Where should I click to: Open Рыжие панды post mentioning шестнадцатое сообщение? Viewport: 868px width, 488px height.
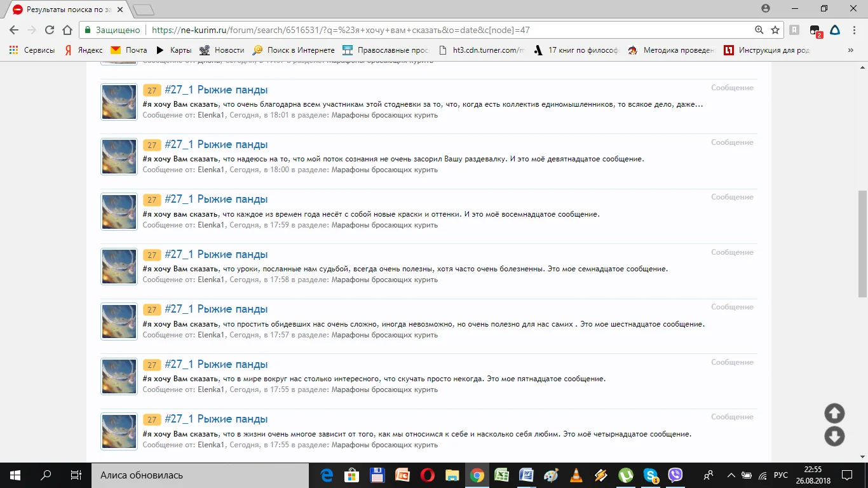click(216, 309)
